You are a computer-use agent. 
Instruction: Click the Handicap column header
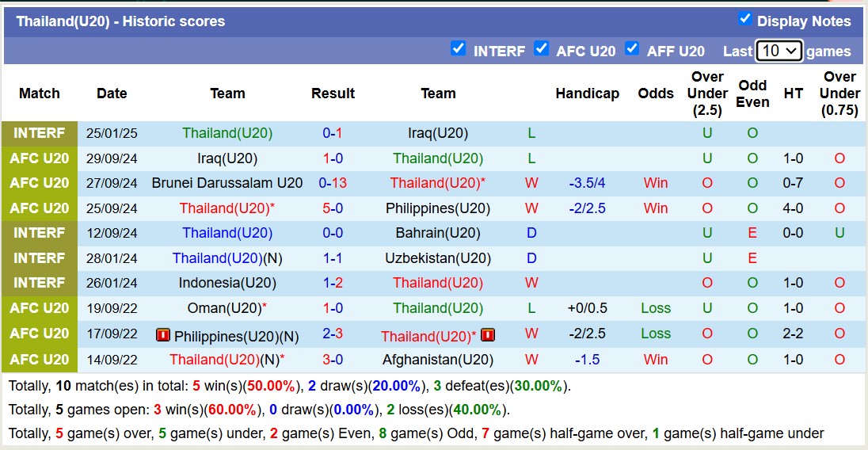(x=587, y=93)
